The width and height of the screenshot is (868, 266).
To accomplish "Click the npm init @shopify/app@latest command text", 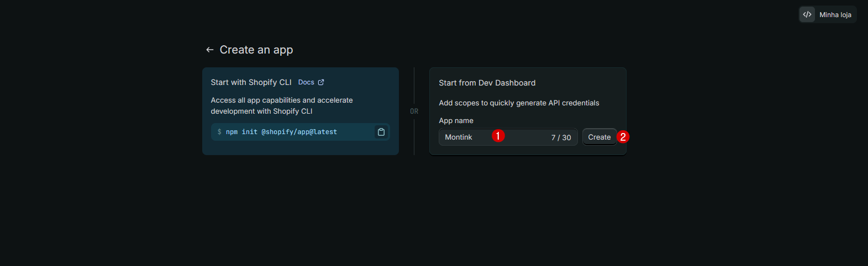I will pos(281,132).
